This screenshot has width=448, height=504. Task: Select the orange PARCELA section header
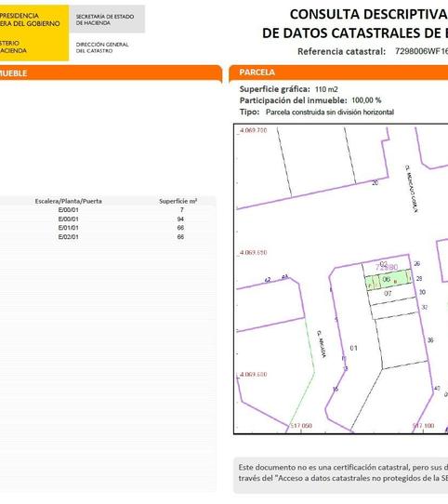pyautogui.click(x=338, y=73)
